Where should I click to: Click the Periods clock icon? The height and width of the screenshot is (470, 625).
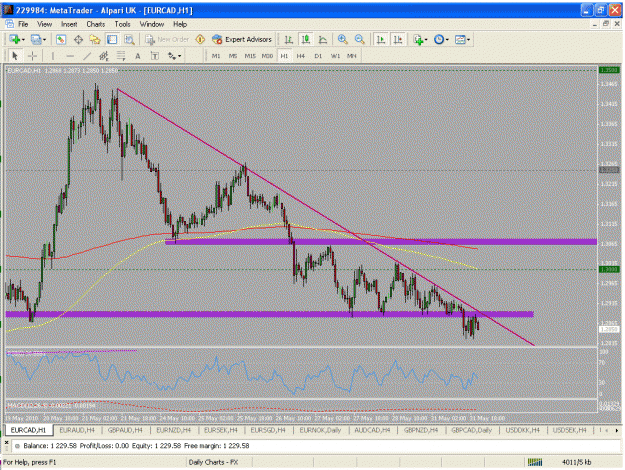(439, 39)
